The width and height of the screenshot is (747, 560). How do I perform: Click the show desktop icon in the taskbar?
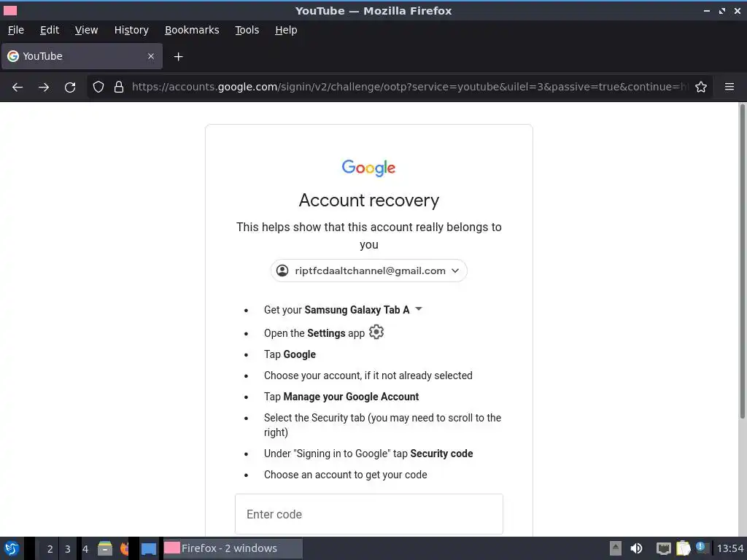point(149,549)
